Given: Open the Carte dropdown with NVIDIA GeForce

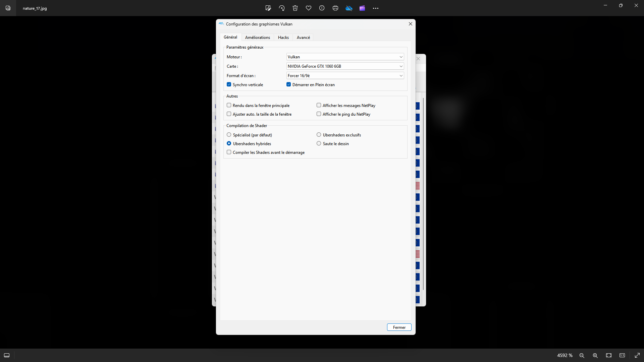Looking at the screenshot, I should coord(345,66).
